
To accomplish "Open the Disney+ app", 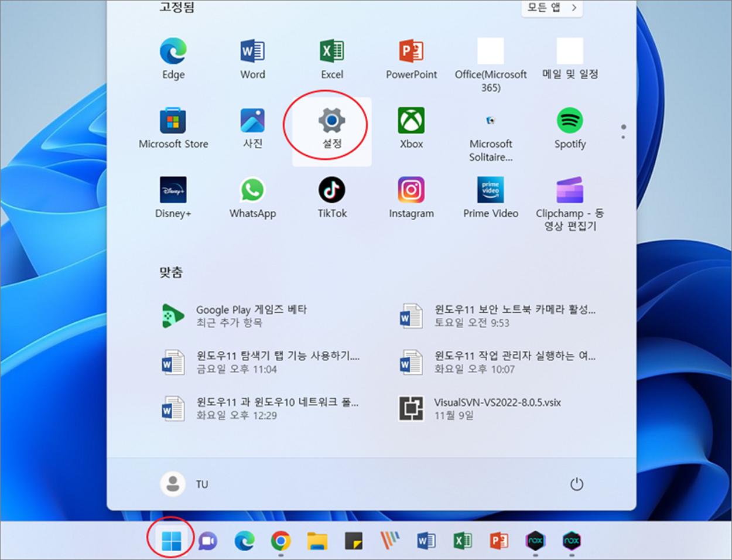I will tap(173, 198).
